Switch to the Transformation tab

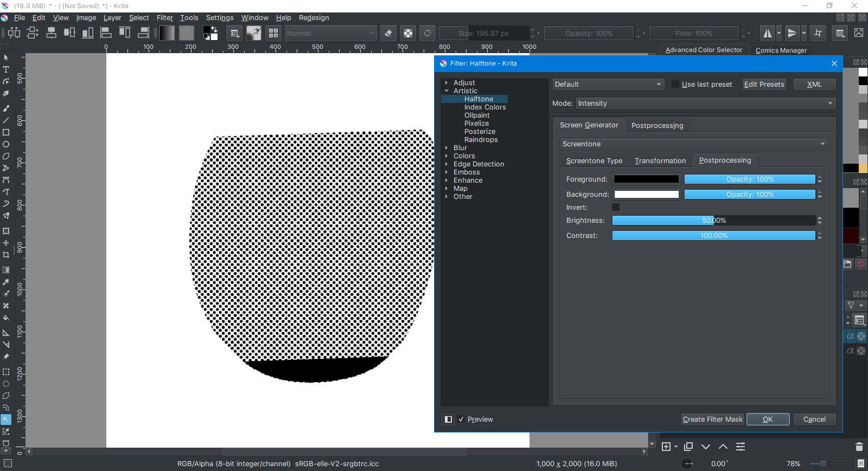[660, 161]
